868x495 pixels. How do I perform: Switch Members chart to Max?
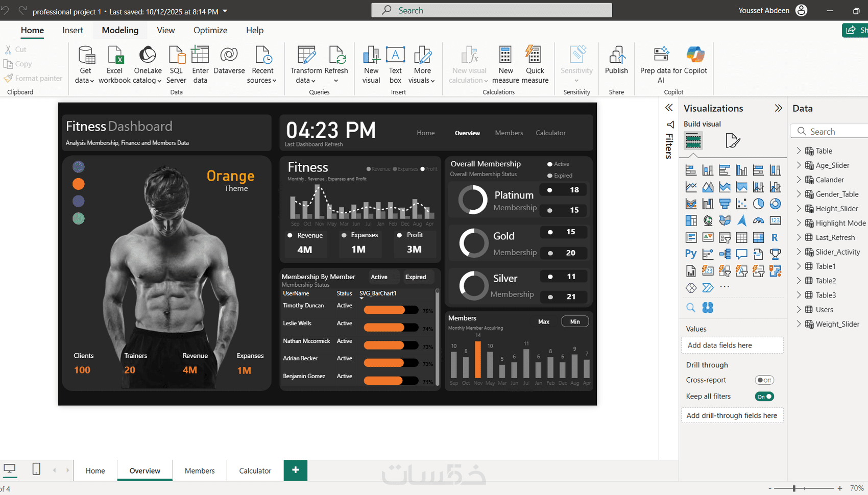click(544, 321)
